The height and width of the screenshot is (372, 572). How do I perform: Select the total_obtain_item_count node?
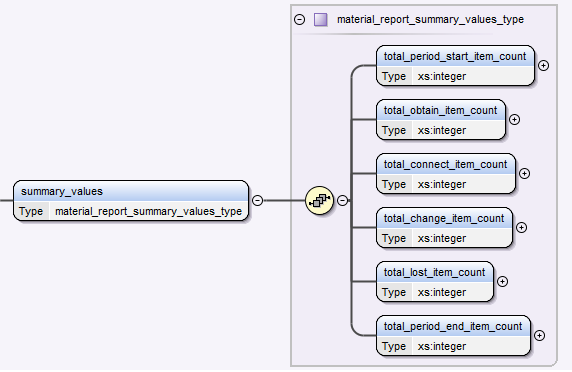coord(441,120)
